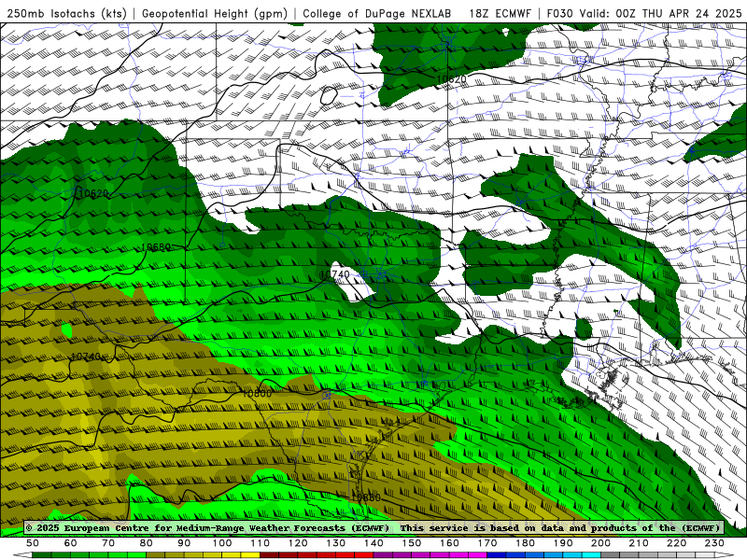Click the 60 value on the color scale
Screen dimensions: 747x560
point(71,543)
